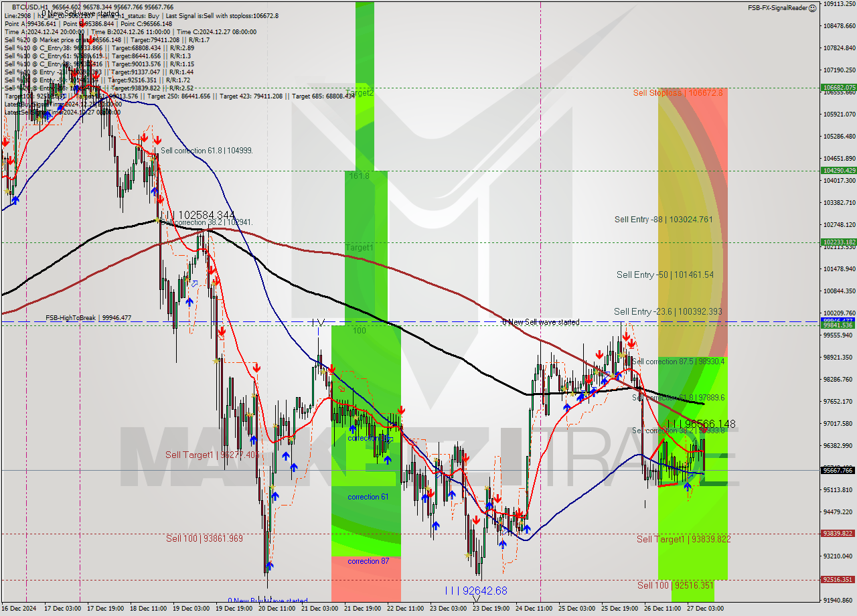Click the correction 87 label
Screen dimensions: 857x616
pyautogui.click(x=368, y=561)
